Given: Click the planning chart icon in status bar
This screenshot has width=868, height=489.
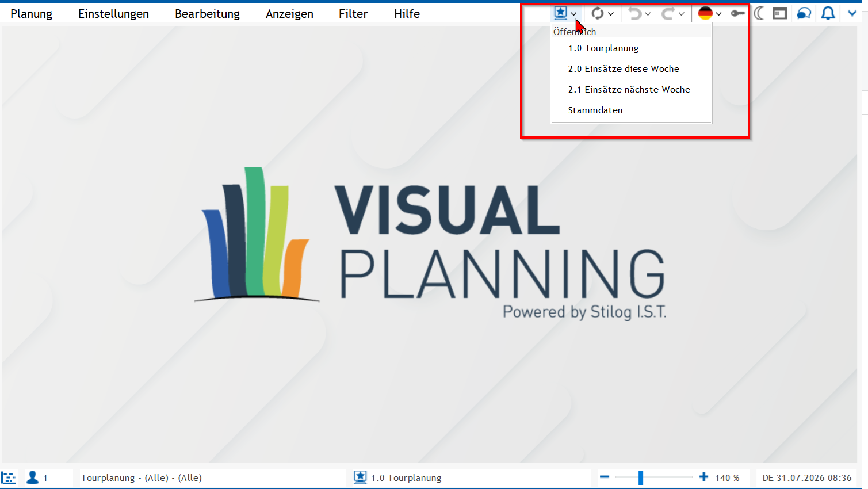Looking at the screenshot, I should click(x=9, y=477).
